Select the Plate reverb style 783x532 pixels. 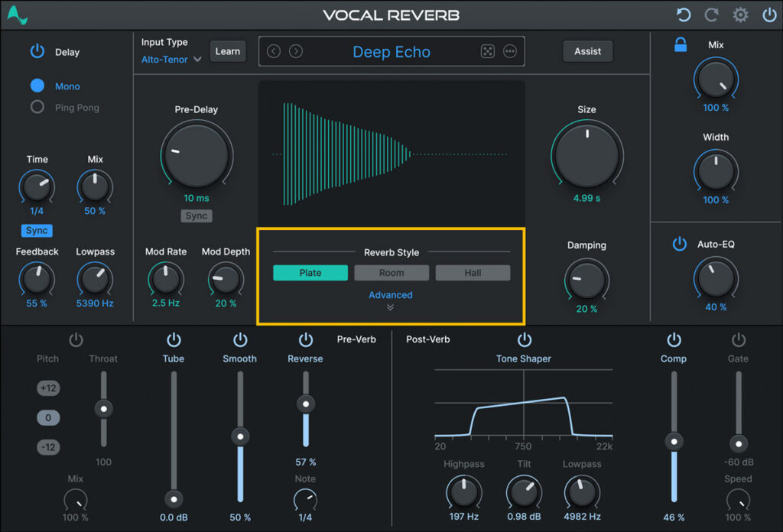[310, 273]
